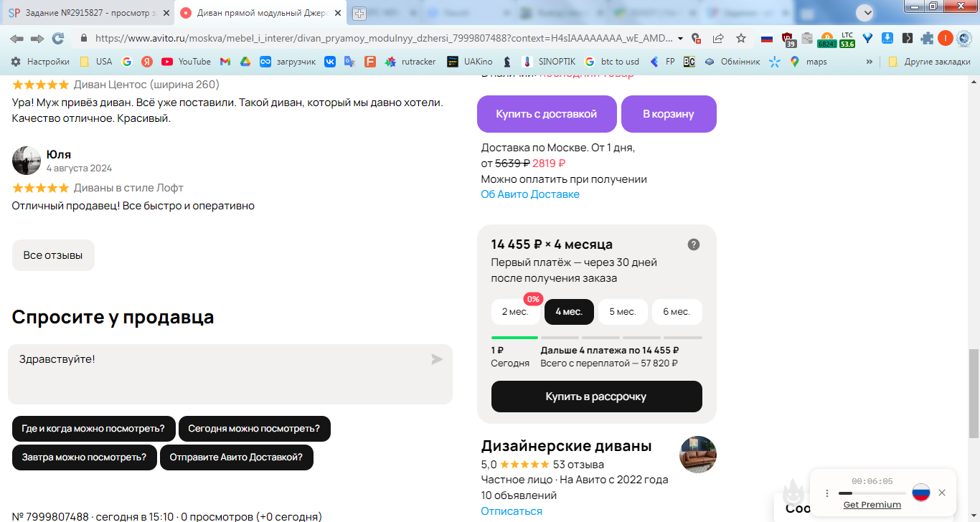The height and width of the screenshot is (522, 980).
Task: Open the SINOPTIK bookmark
Action: [550, 62]
